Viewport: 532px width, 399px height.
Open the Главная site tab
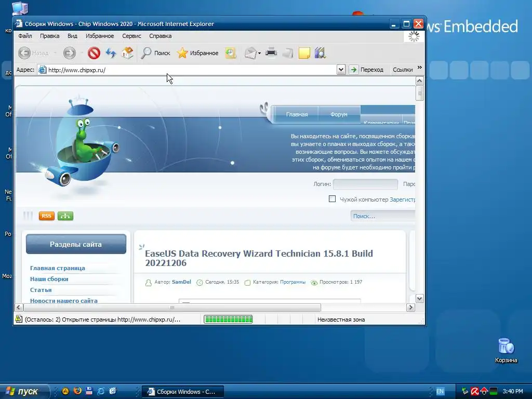point(297,114)
